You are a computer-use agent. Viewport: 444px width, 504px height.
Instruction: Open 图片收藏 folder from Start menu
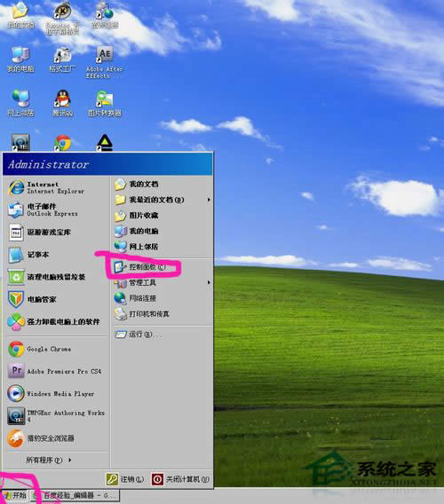click(163, 216)
